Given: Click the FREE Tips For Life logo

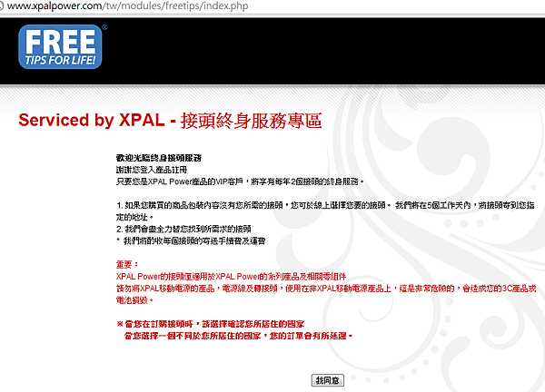Looking at the screenshot, I should (x=61, y=46).
